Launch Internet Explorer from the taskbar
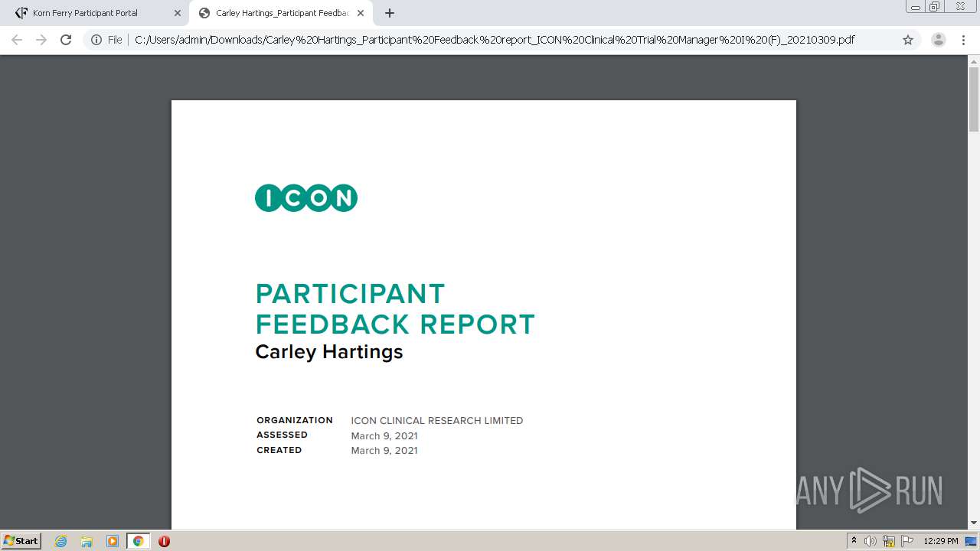 (61, 541)
